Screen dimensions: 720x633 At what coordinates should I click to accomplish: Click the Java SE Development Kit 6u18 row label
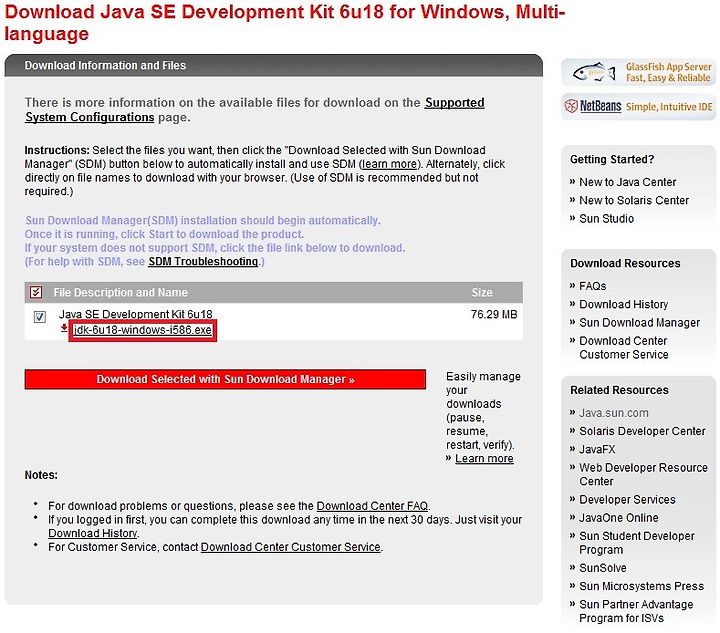coord(135,314)
